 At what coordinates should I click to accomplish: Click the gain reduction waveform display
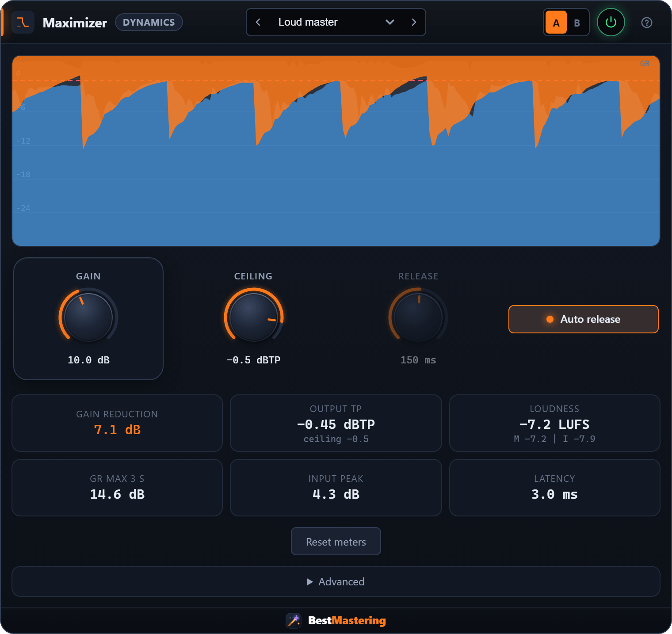click(336, 151)
